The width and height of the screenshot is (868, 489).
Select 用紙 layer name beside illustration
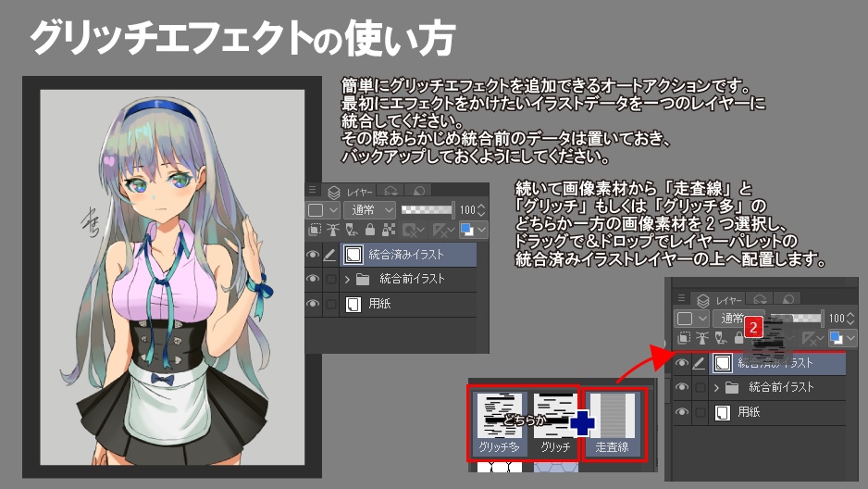tap(379, 304)
